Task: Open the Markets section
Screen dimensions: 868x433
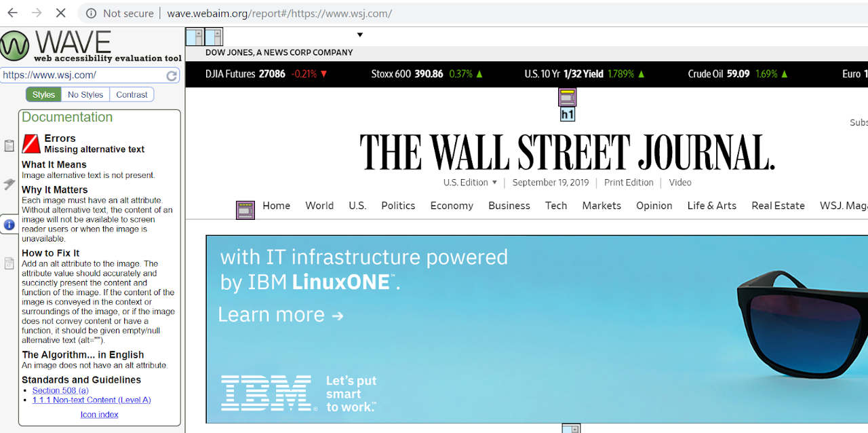Action: 601,206
